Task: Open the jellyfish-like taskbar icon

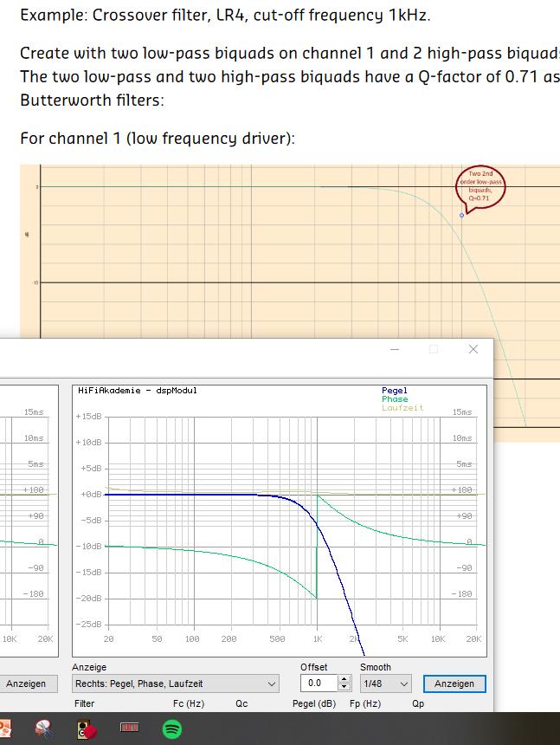Action: (43, 729)
